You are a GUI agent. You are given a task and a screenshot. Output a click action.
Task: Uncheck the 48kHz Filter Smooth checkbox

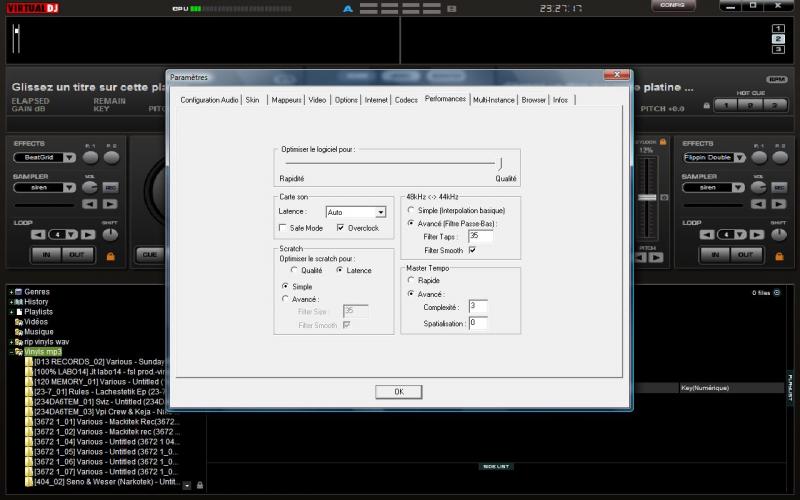pos(472,250)
